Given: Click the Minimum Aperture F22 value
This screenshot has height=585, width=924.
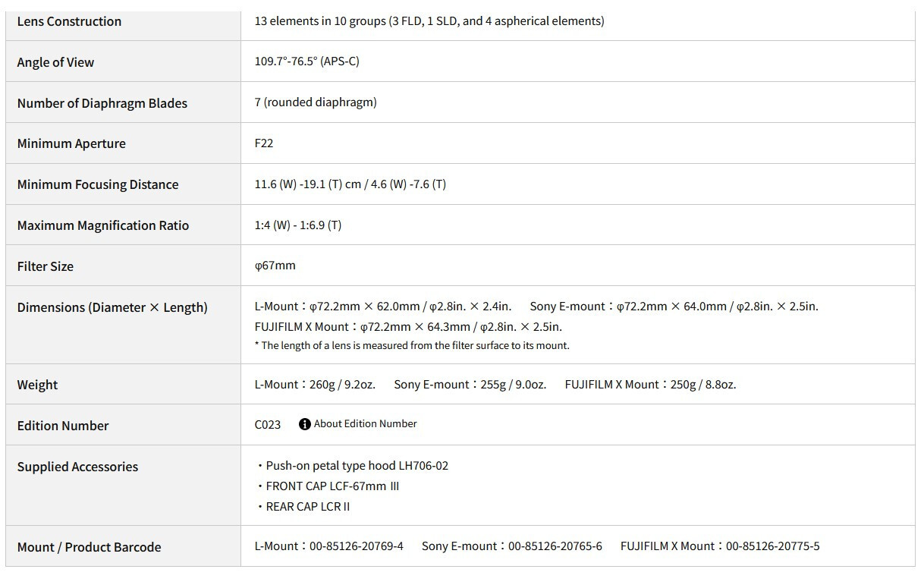Looking at the screenshot, I should click(264, 143).
